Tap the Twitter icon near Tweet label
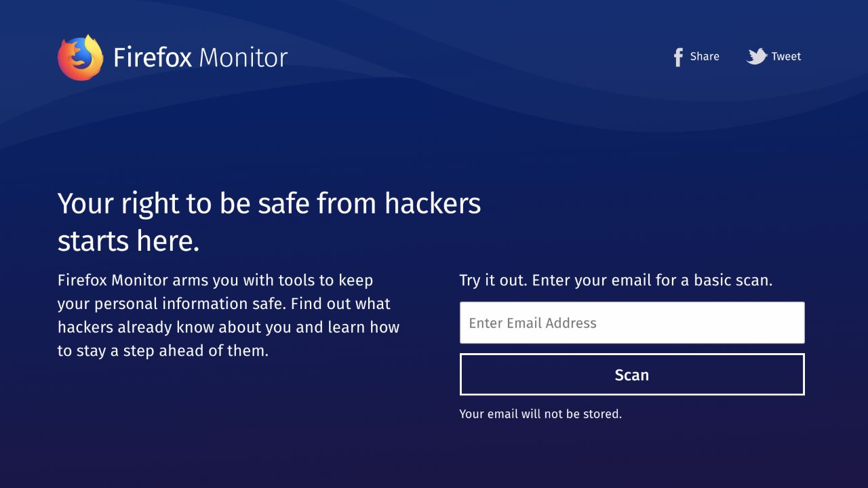 coord(757,57)
